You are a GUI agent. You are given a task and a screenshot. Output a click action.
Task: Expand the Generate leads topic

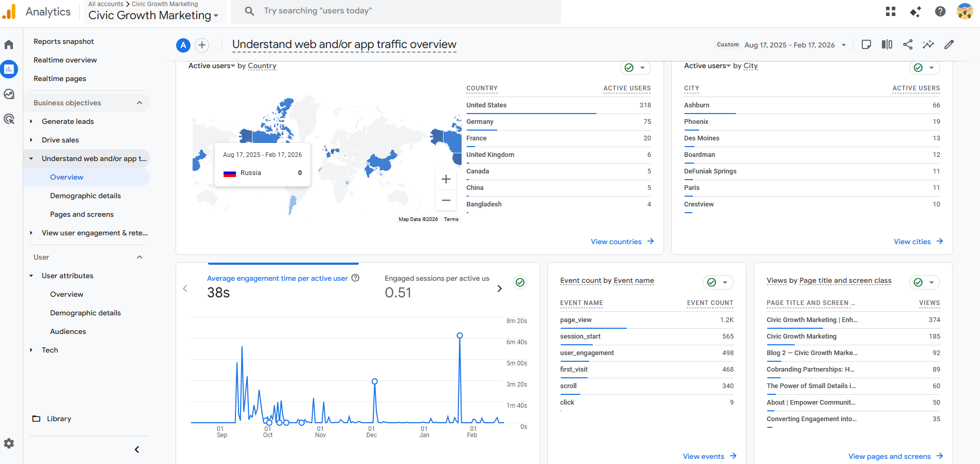(31, 121)
